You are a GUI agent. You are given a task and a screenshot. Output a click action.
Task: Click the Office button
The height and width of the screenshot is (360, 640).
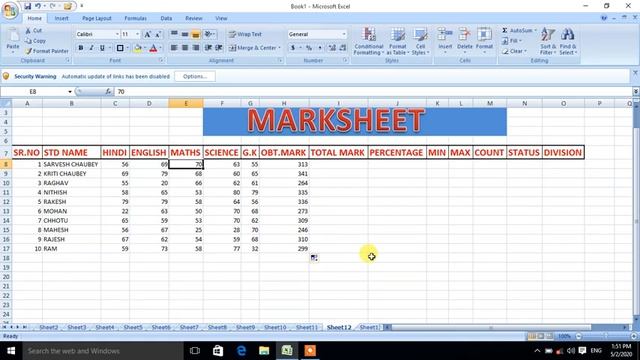[10, 10]
